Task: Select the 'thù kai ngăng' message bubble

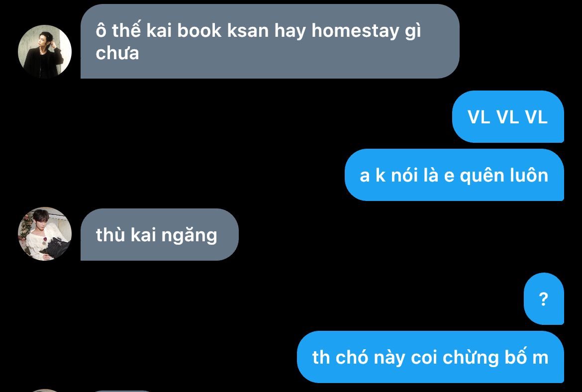Action: pyautogui.click(x=160, y=235)
